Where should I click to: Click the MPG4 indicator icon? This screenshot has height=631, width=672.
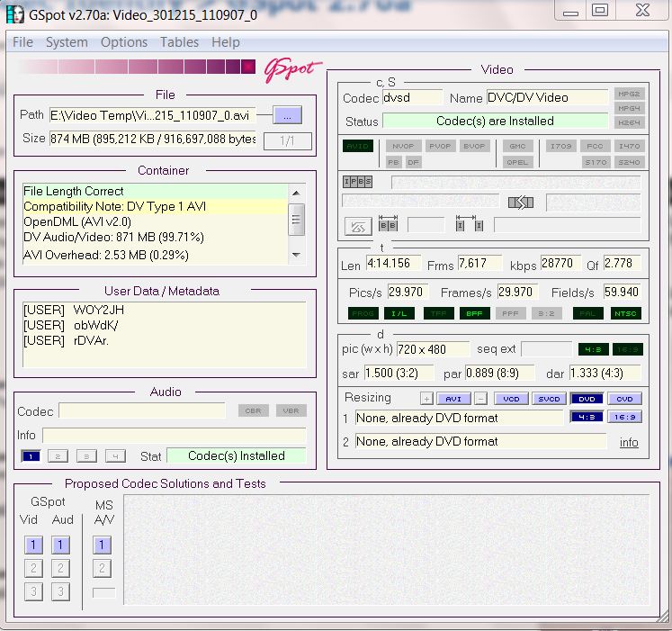[x=629, y=109]
